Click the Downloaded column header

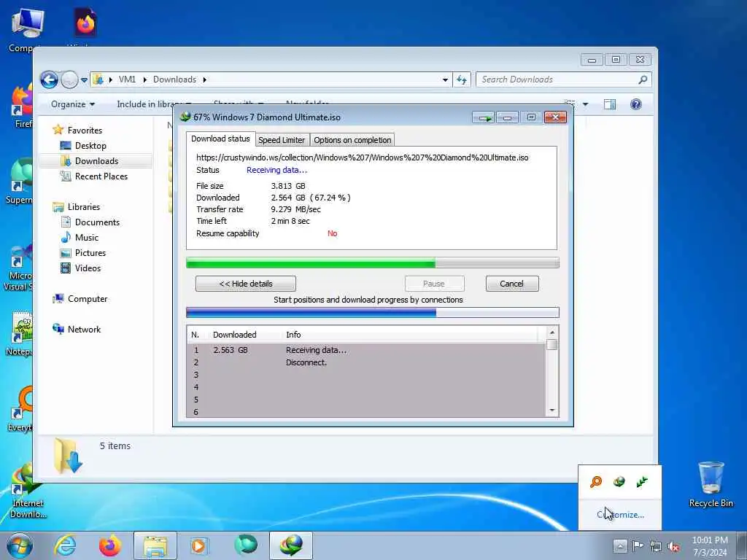coord(234,335)
